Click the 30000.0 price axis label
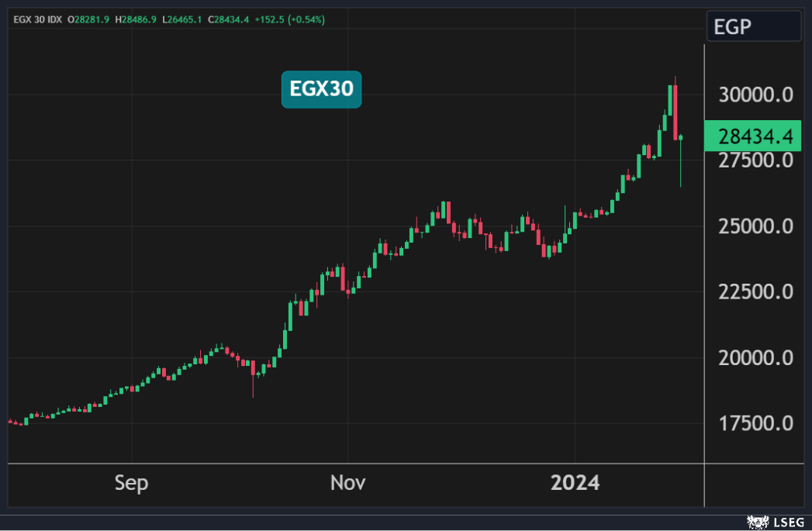Viewport: 812px width, 531px height. (755, 95)
